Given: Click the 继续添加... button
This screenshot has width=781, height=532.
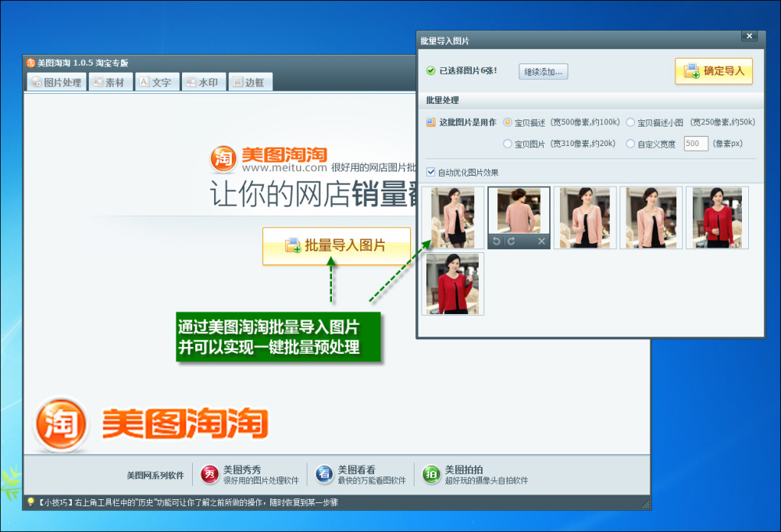Looking at the screenshot, I should click(x=543, y=72).
